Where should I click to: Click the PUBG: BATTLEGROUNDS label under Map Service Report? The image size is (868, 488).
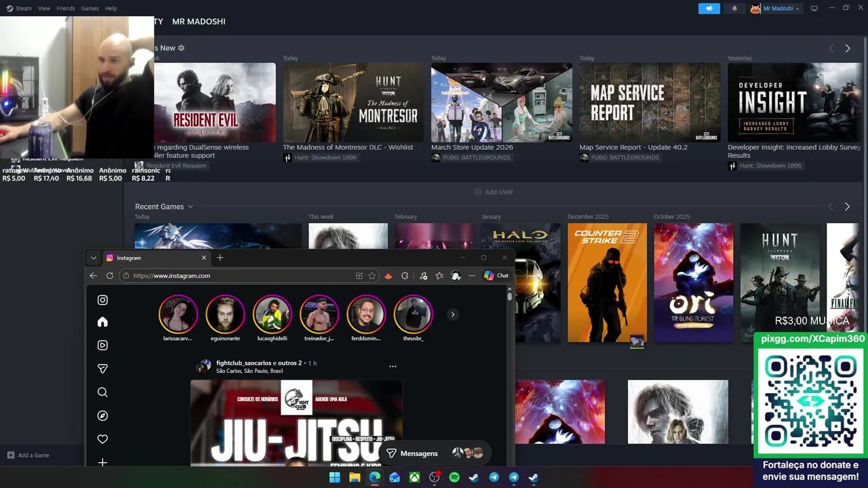625,158
